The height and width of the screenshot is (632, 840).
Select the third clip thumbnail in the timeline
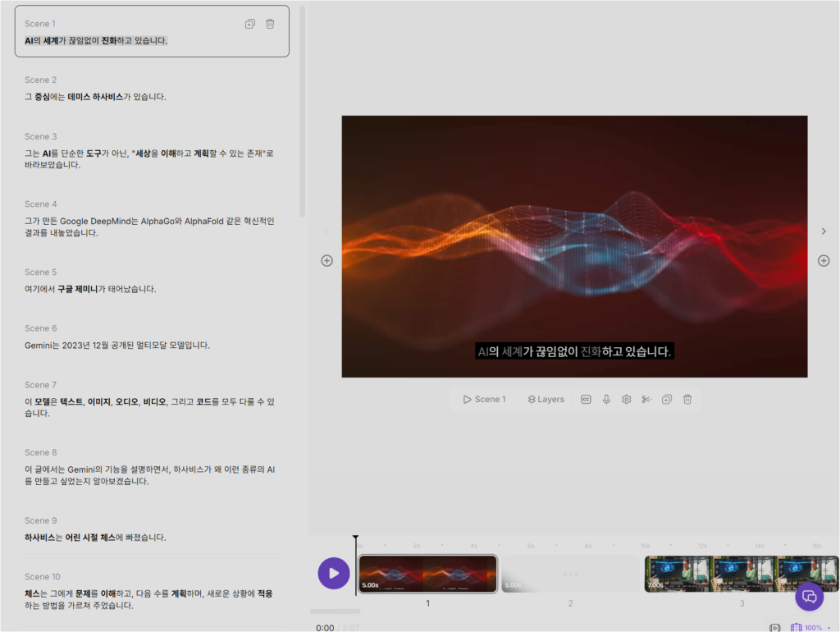[741, 574]
